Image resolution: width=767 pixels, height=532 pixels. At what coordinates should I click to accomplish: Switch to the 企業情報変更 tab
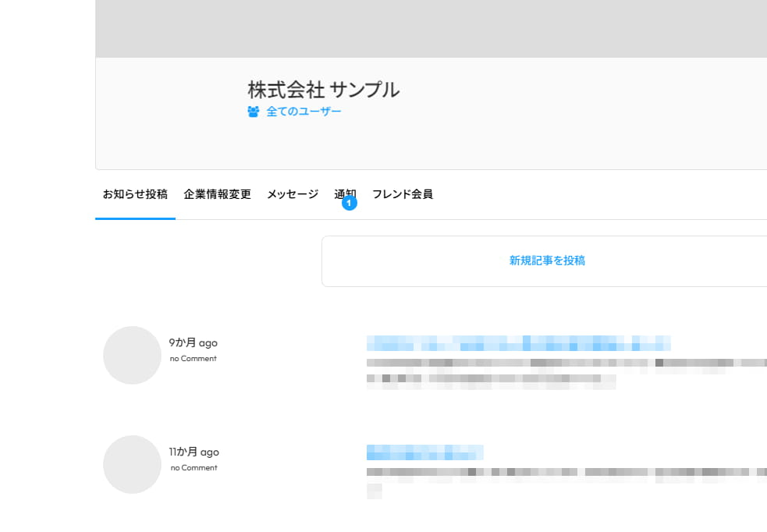(x=217, y=194)
